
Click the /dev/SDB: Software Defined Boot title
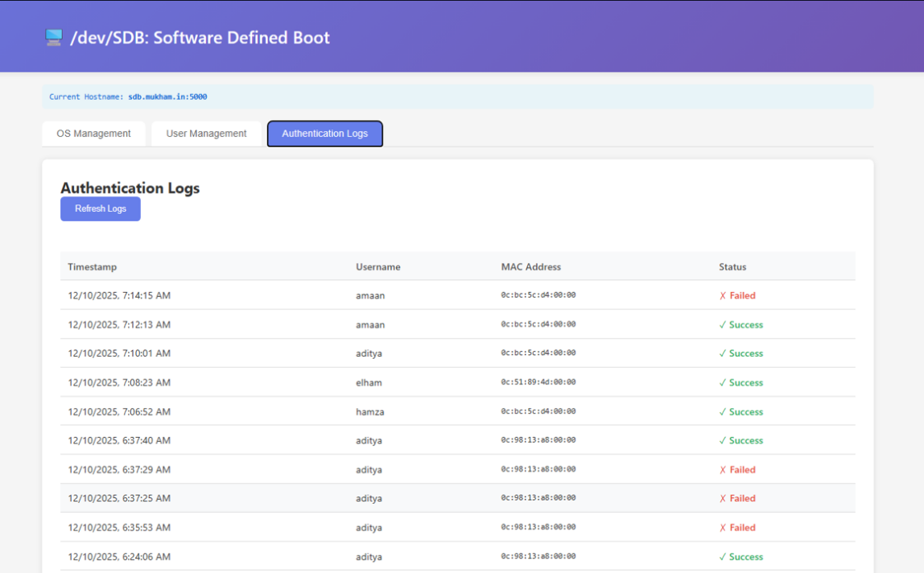(200, 38)
